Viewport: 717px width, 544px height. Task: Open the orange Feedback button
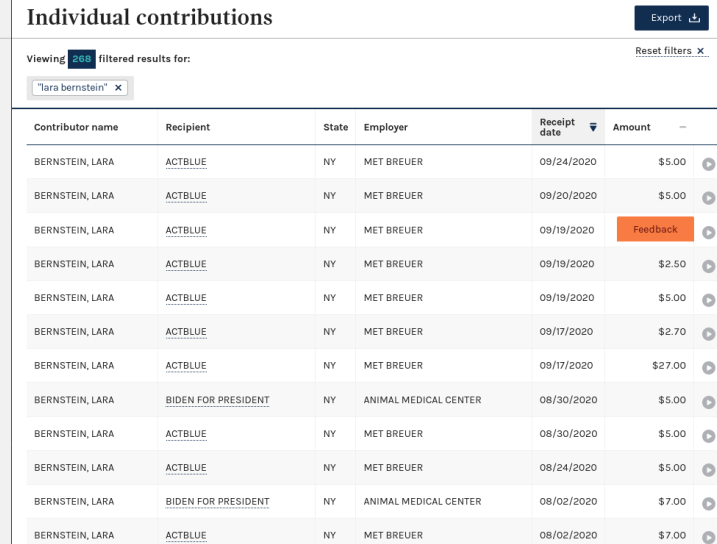[655, 229]
